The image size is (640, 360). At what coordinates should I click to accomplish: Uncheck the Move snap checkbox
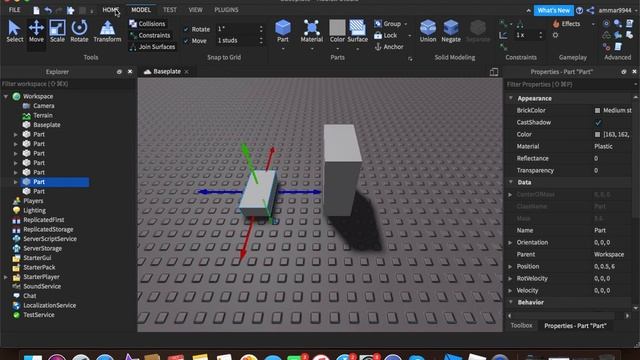tap(186, 41)
